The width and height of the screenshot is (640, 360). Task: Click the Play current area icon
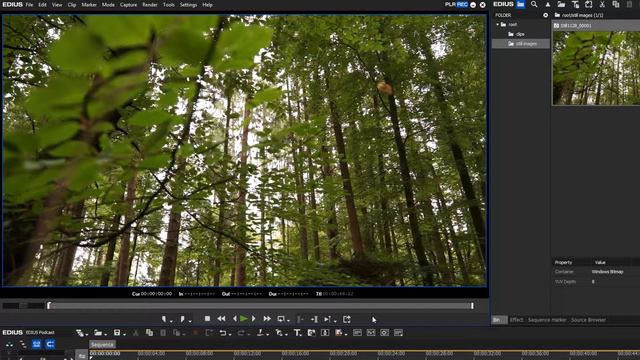[x=327, y=319]
